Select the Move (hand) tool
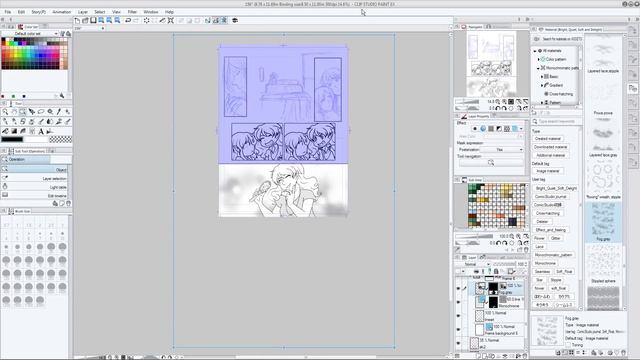The image size is (640, 360). click(14, 111)
